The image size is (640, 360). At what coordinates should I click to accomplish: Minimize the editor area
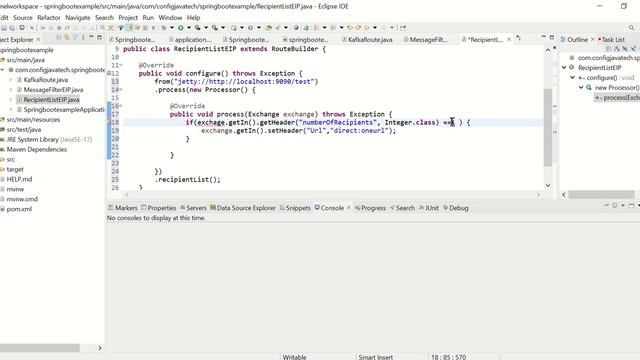[x=543, y=37]
